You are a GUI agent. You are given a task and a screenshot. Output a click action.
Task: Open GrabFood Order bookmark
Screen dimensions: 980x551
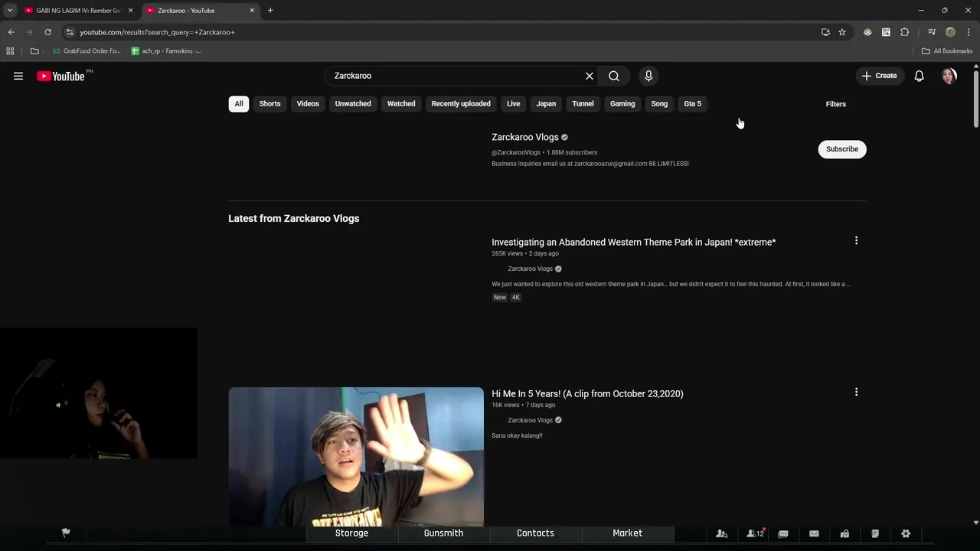87,51
